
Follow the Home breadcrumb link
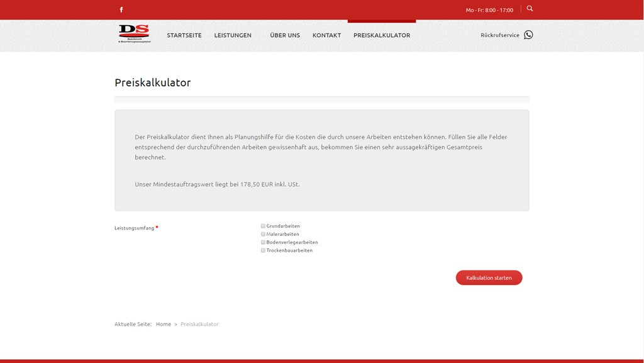click(x=164, y=324)
